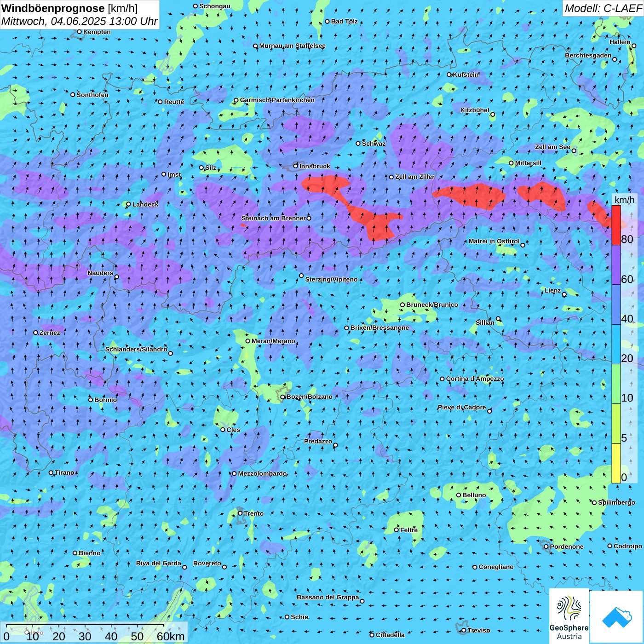Click the 60km scale bar label
Screen dimensions: 644x644
(171, 636)
